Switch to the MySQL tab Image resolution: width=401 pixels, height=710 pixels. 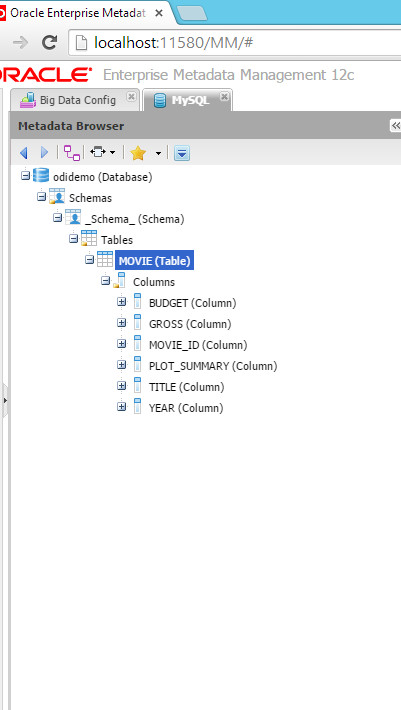tap(187, 100)
